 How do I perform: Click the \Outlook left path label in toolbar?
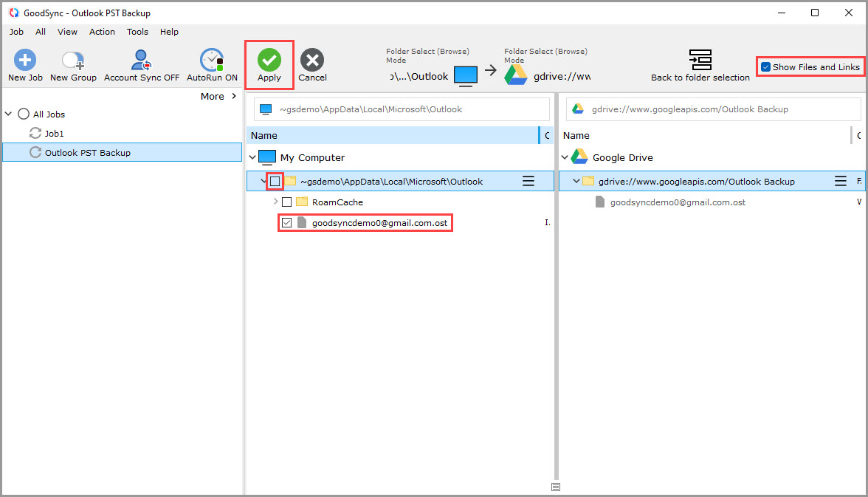pyautogui.click(x=419, y=77)
